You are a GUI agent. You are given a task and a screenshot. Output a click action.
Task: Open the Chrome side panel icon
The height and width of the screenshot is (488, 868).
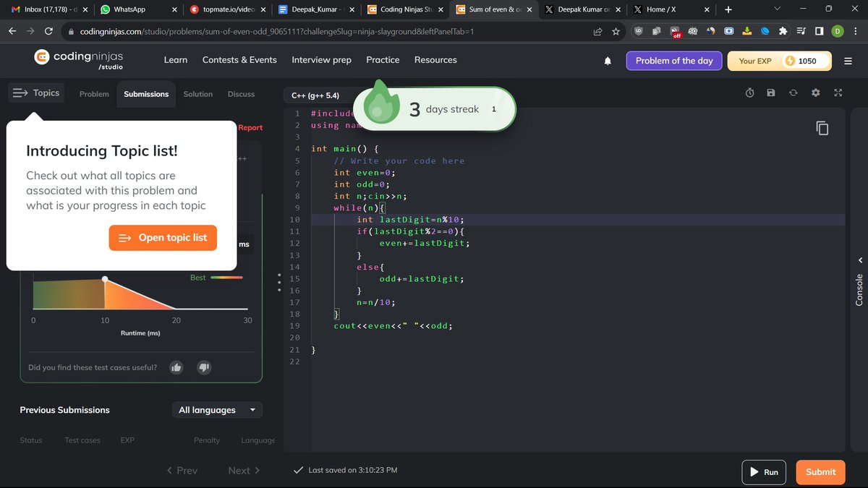coord(819,32)
